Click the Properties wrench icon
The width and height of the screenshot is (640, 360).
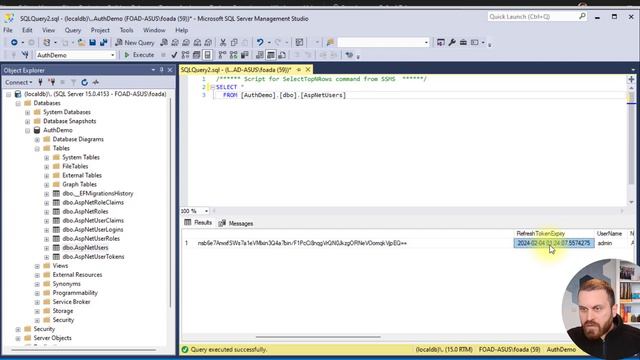(x=452, y=42)
